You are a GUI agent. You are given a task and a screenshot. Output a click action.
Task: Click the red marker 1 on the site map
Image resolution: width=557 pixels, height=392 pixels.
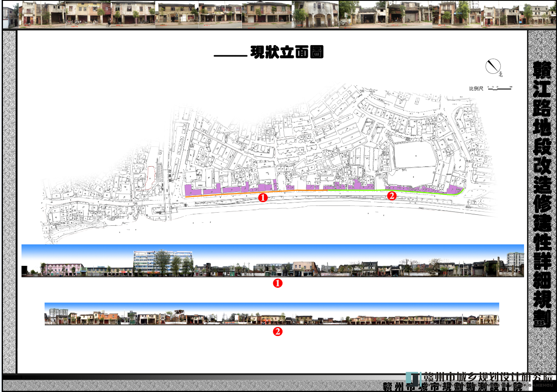coord(263,197)
